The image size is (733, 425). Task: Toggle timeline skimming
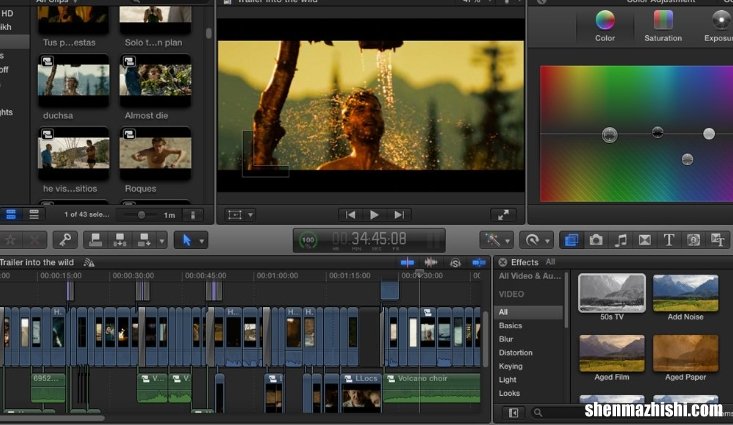click(407, 263)
